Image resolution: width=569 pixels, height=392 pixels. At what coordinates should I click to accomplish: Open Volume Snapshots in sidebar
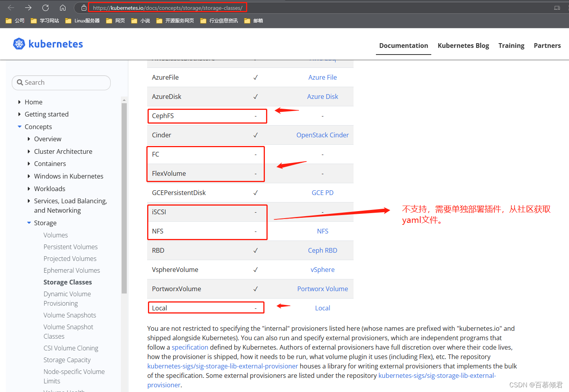[x=70, y=315]
